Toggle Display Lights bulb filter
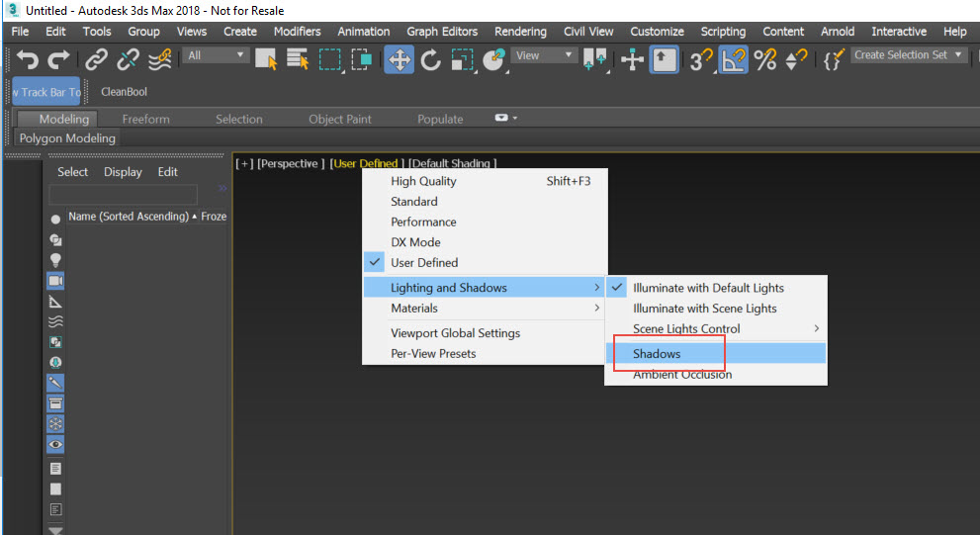 click(55, 259)
